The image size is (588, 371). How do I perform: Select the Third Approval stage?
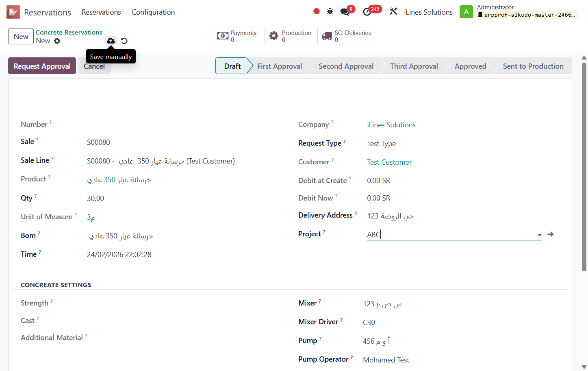click(x=414, y=66)
